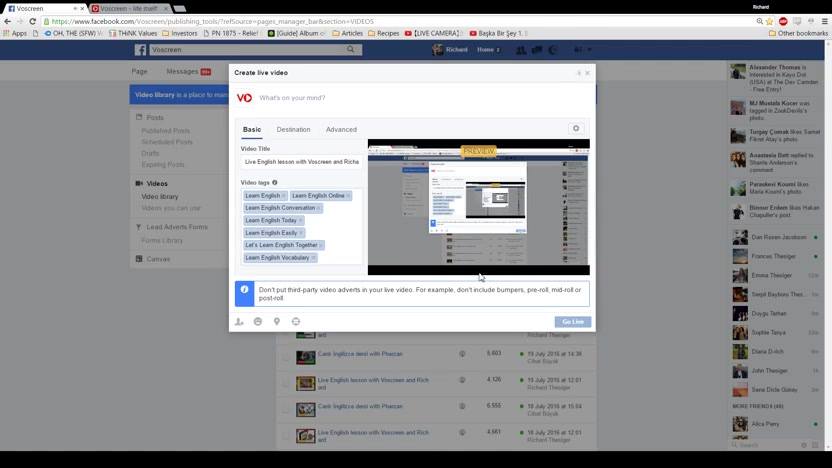This screenshot has height=468, width=832.
Task: Click the Video Title input field
Action: (x=301, y=162)
